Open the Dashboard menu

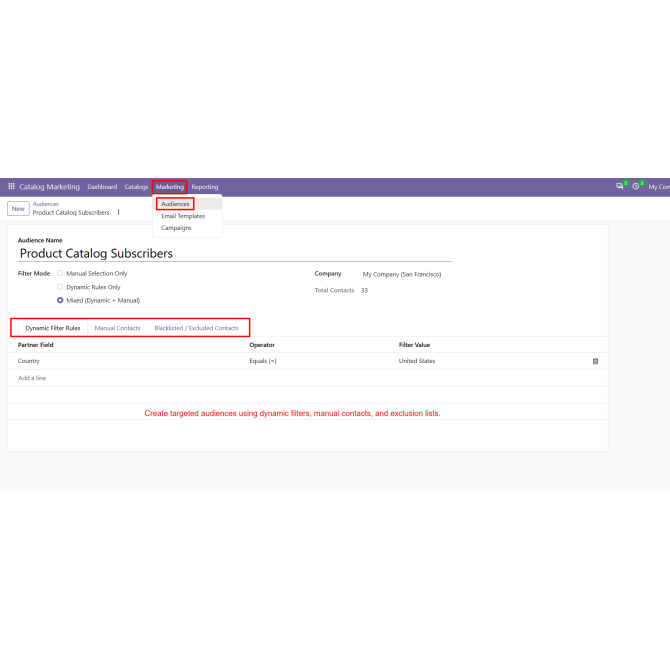point(102,187)
